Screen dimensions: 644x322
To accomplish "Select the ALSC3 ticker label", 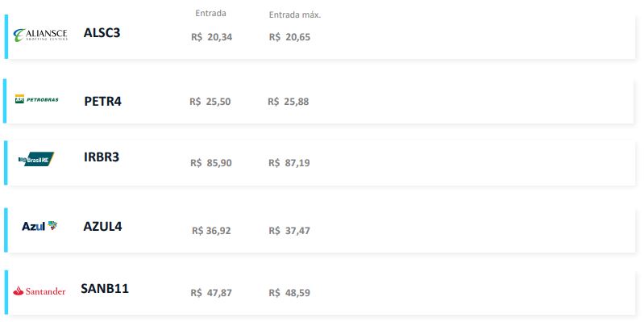I will [102, 32].
